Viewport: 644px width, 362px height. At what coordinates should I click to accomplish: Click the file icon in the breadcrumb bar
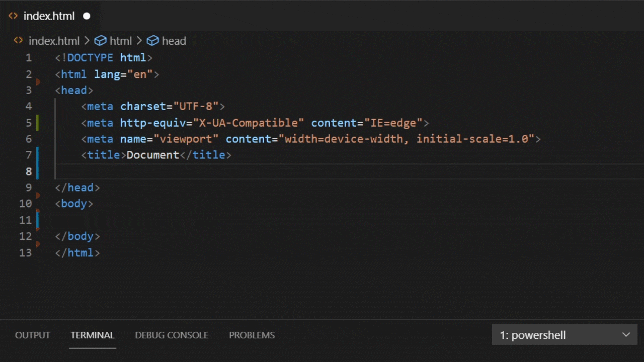click(x=18, y=41)
